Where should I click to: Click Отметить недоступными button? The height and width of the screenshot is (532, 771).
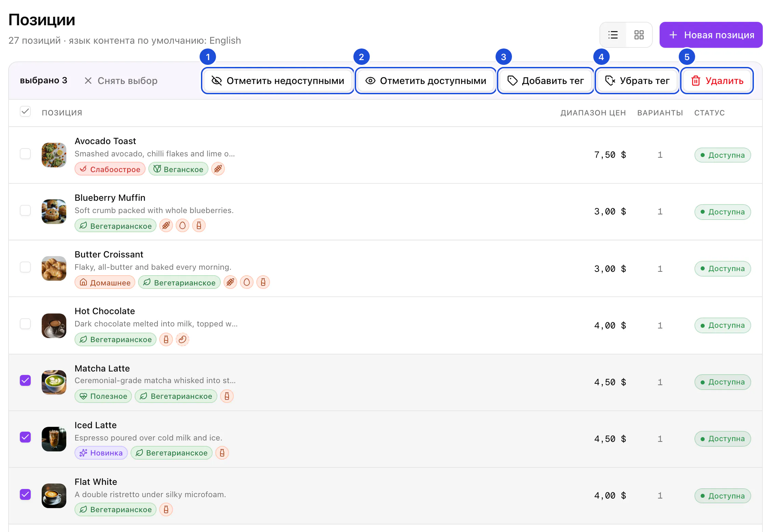pos(278,81)
